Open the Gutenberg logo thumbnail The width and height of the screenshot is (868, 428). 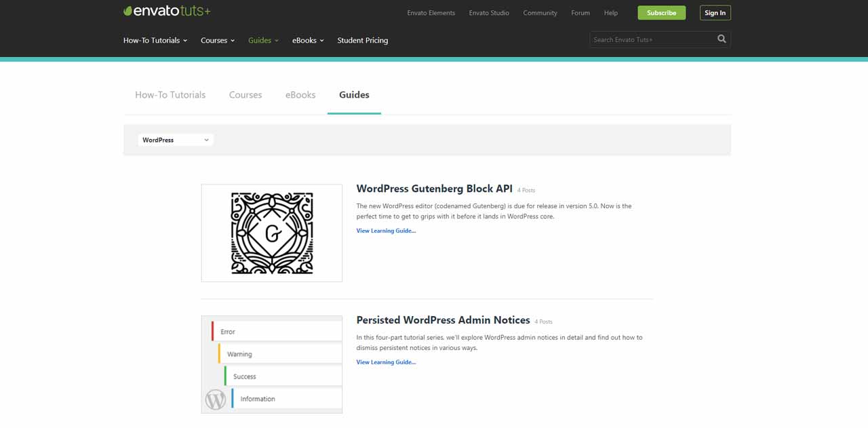[272, 233]
